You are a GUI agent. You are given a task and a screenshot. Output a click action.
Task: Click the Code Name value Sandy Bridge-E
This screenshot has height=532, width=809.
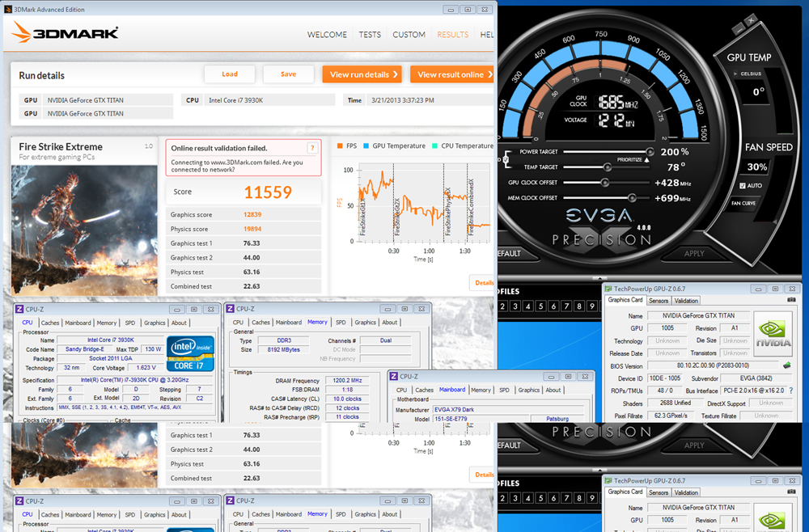[85, 349]
